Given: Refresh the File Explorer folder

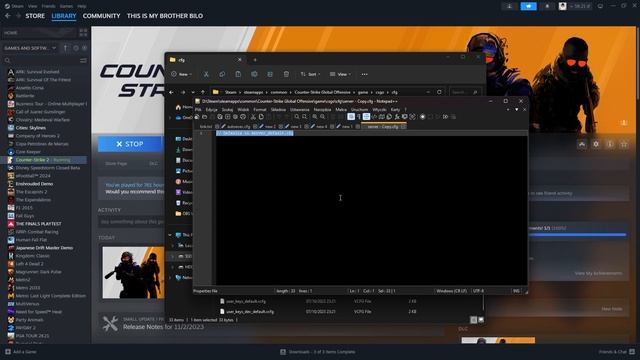Looking at the screenshot, I should pyautogui.click(x=439, y=92).
